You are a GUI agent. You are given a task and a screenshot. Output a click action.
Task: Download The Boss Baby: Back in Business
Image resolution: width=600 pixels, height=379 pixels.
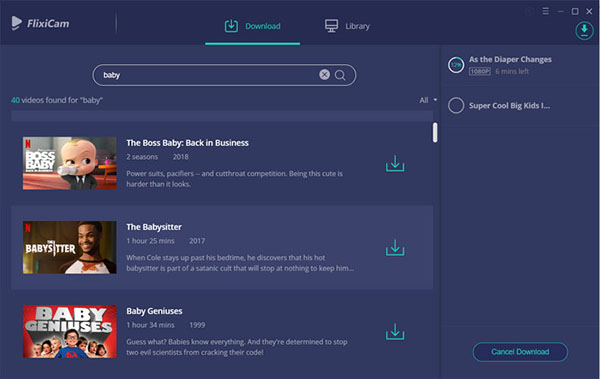click(395, 163)
